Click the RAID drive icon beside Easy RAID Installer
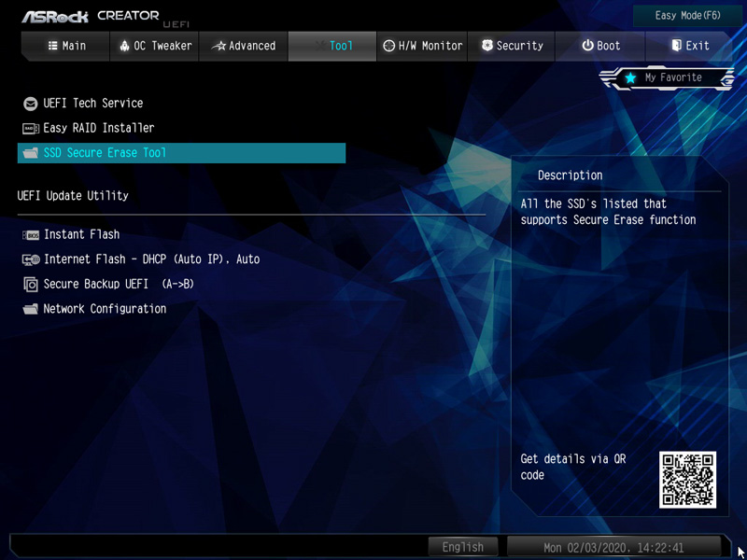This screenshot has height=560, width=747. click(x=31, y=129)
